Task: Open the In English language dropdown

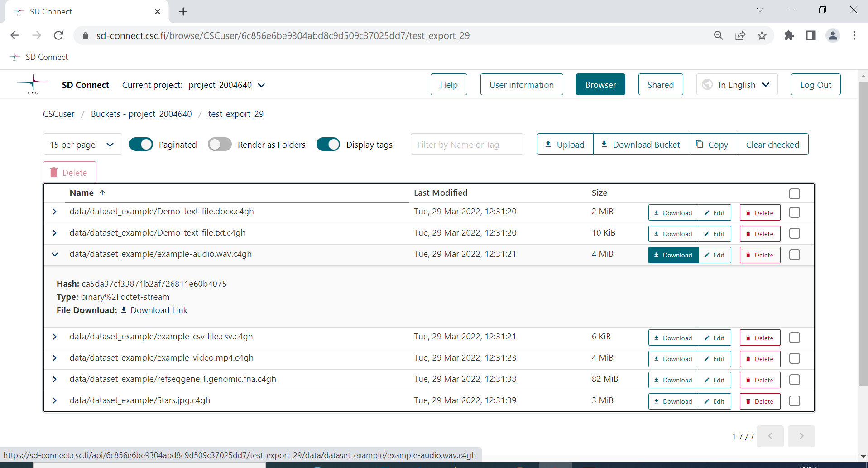Action: click(737, 85)
